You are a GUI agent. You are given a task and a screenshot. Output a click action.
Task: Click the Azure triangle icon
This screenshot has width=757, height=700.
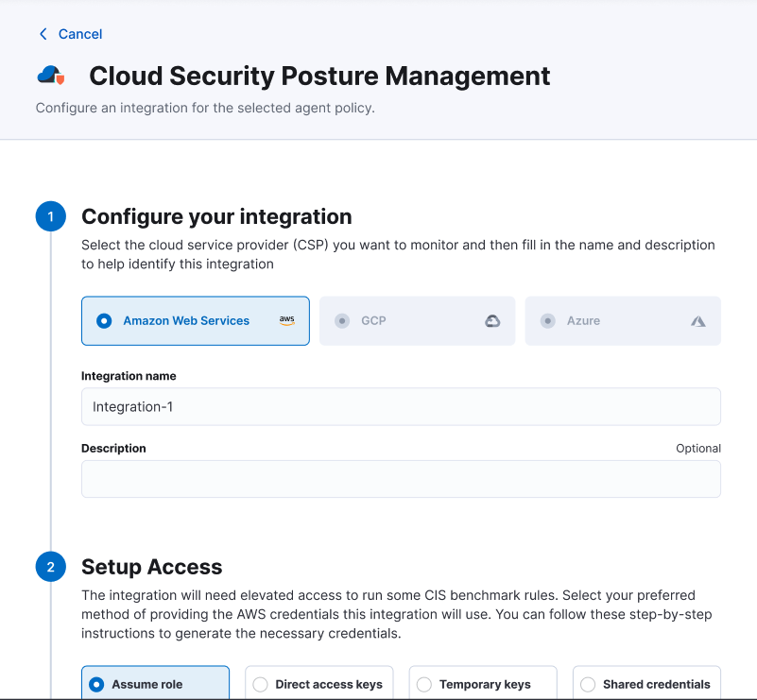[x=697, y=320]
